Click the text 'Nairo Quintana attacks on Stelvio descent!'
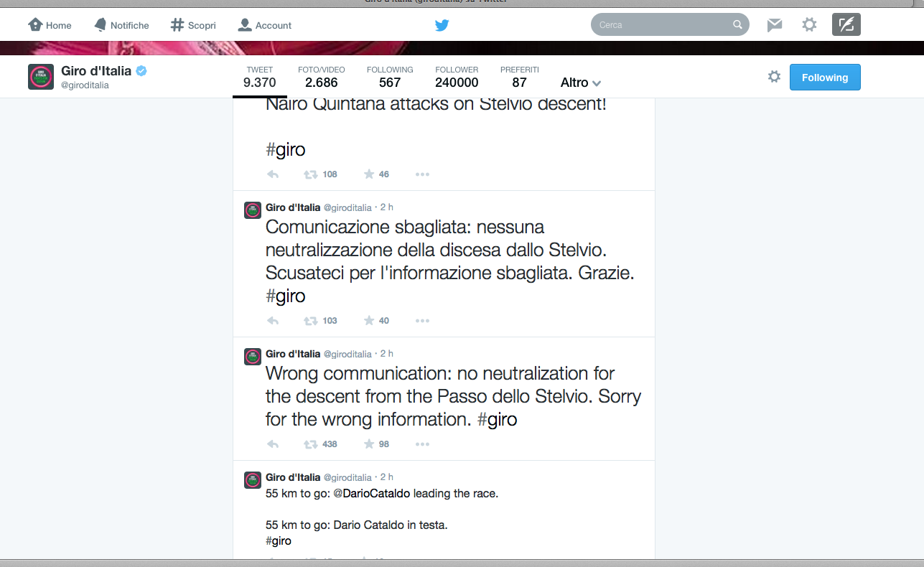Viewport: 924px width, 567px height. 437,104
